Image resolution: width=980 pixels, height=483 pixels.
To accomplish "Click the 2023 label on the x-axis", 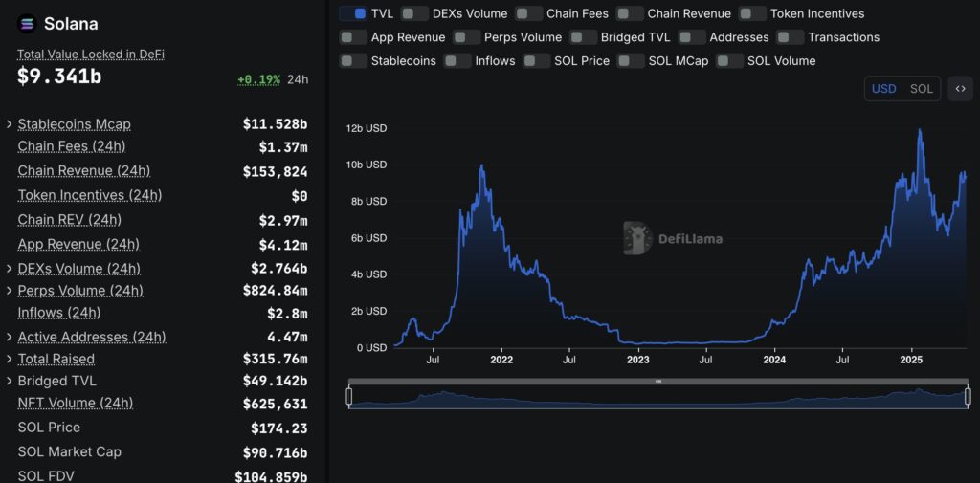I will (638, 360).
